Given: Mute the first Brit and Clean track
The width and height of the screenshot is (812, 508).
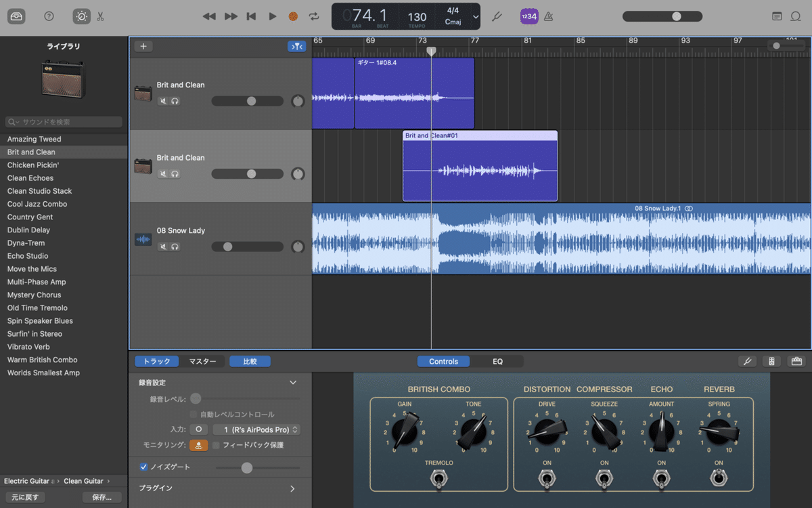Looking at the screenshot, I should click(163, 101).
